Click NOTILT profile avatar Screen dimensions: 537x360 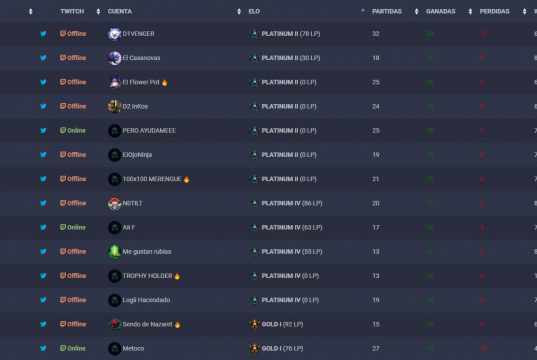[114, 203]
